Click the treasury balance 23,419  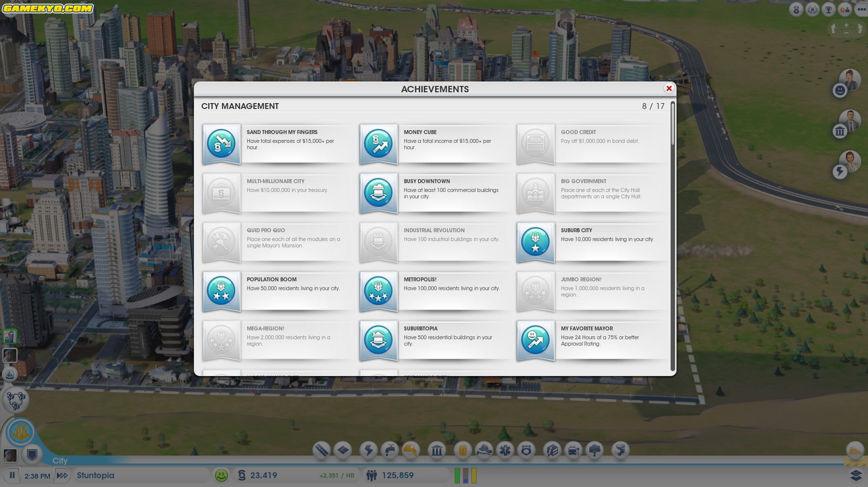pos(264,475)
